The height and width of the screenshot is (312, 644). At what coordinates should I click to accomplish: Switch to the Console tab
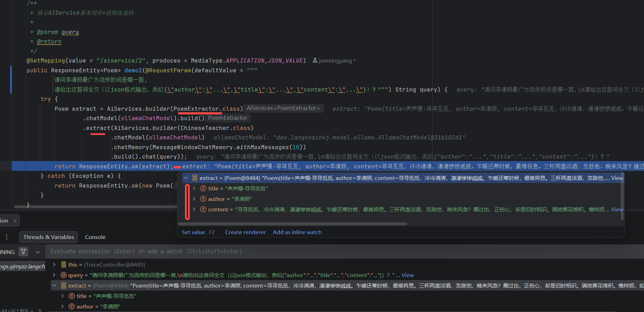pyautogui.click(x=95, y=237)
